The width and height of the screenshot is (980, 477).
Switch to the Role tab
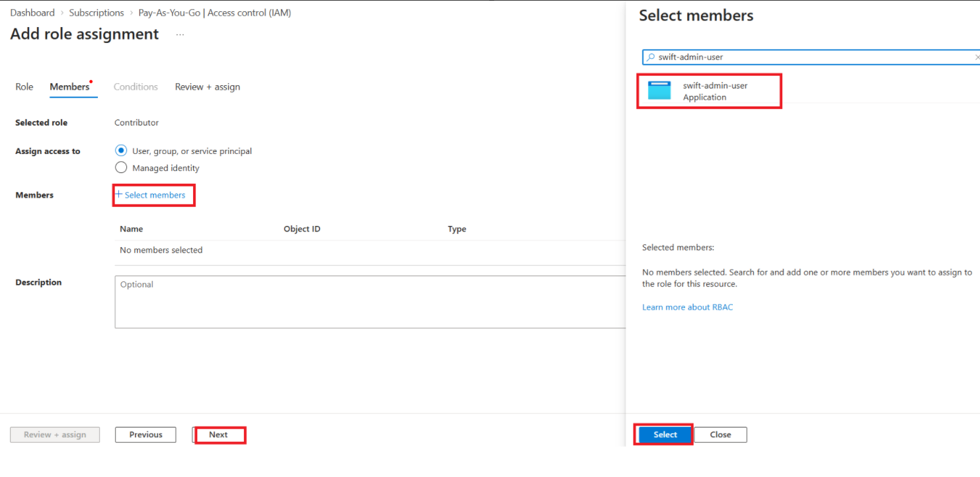[24, 87]
